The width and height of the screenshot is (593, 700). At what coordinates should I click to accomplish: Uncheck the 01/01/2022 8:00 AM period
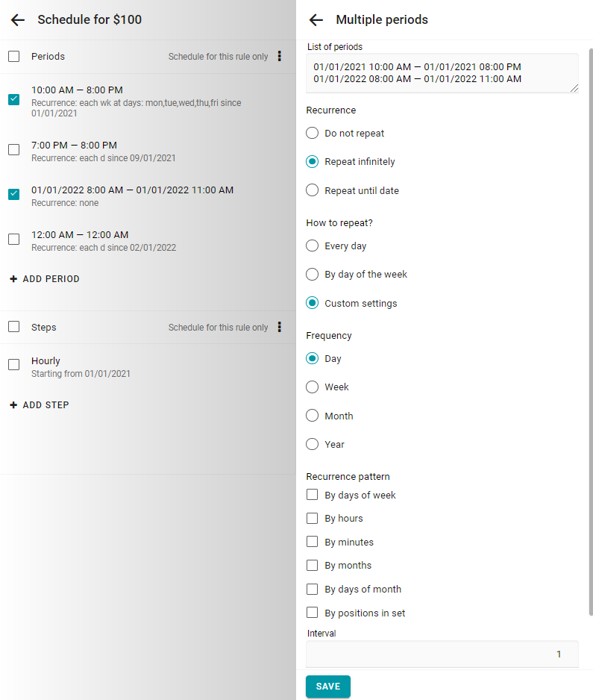[x=14, y=194]
